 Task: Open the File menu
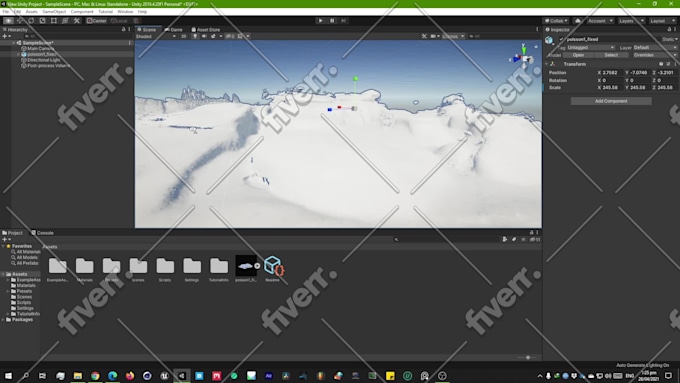click(x=6, y=12)
